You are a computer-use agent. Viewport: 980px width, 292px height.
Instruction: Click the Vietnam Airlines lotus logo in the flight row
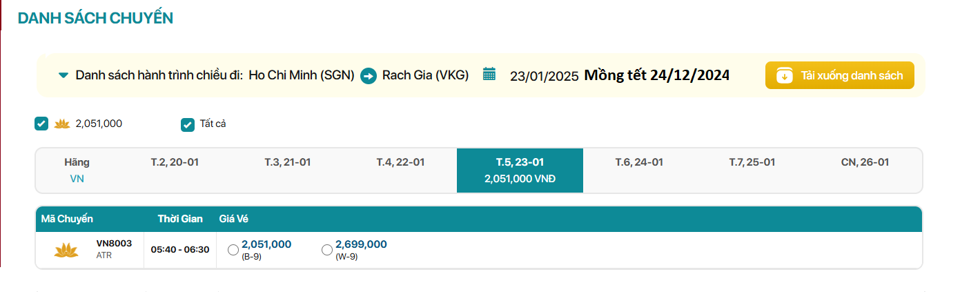pyautogui.click(x=66, y=250)
